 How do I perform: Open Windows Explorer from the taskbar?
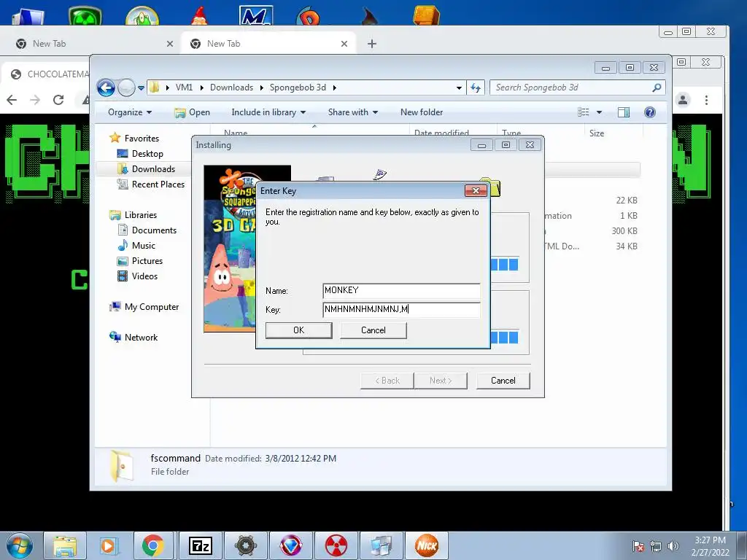click(x=65, y=545)
